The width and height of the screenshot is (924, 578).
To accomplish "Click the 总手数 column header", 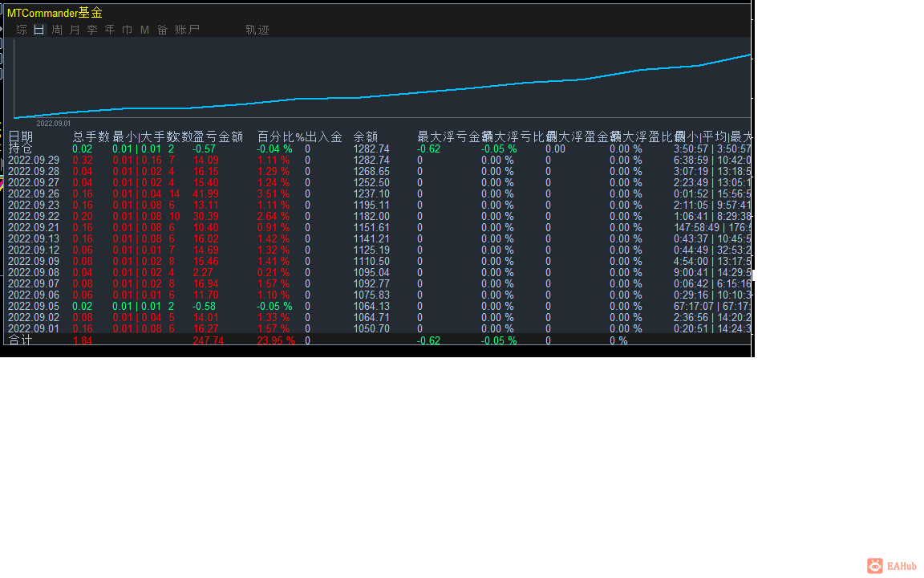I will pos(91,136).
